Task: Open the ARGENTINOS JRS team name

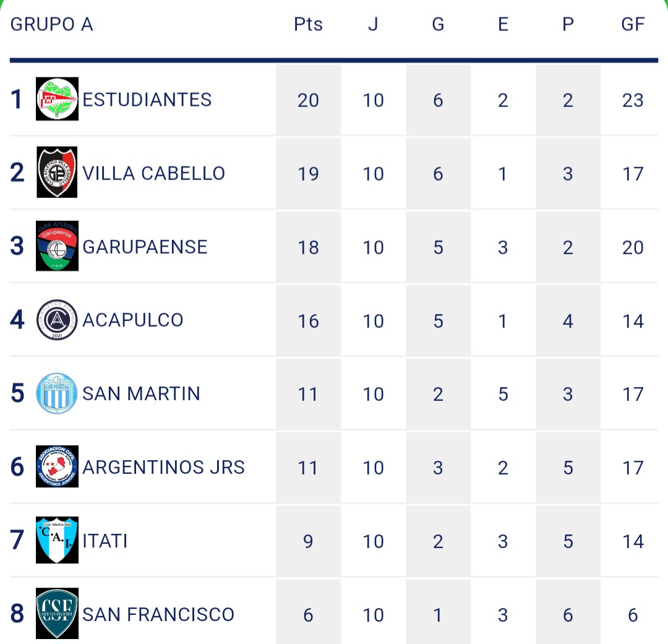Action: click(x=163, y=467)
